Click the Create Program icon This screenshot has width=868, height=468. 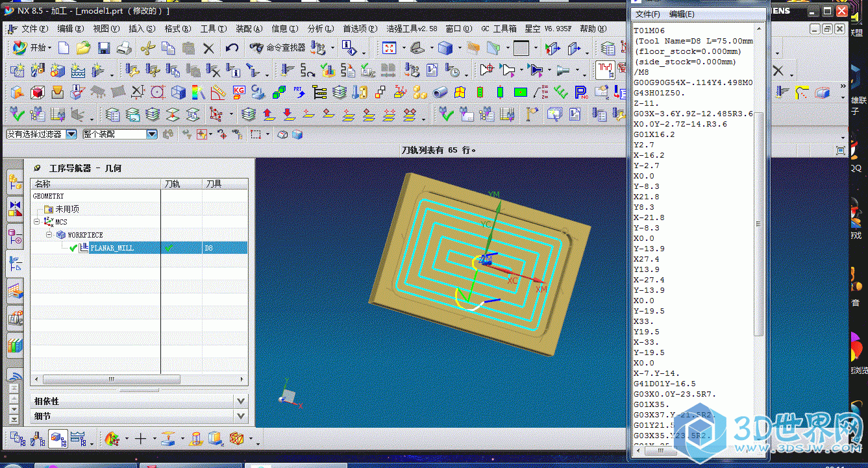pyautogui.click(x=18, y=69)
